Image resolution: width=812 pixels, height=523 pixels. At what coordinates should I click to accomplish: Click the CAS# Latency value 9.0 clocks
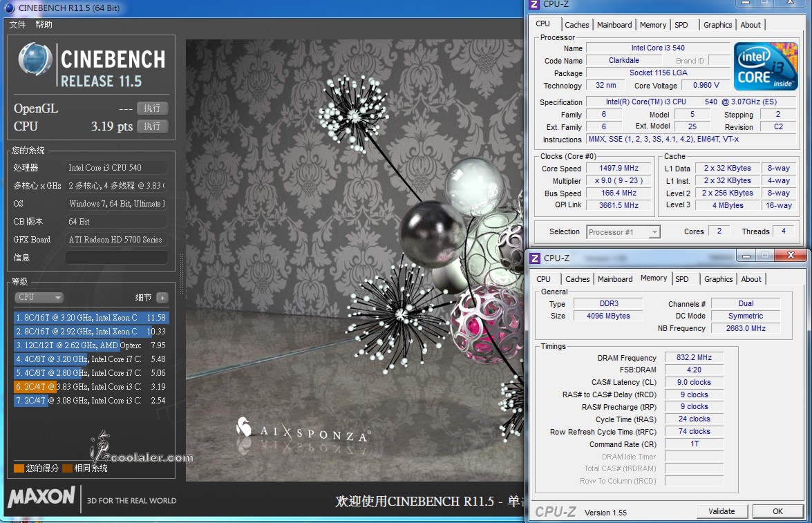click(694, 382)
